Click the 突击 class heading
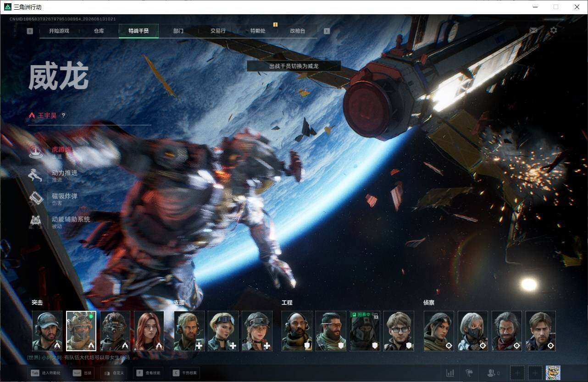Screen dimensions: 588x382 click(x=37, y=303)
